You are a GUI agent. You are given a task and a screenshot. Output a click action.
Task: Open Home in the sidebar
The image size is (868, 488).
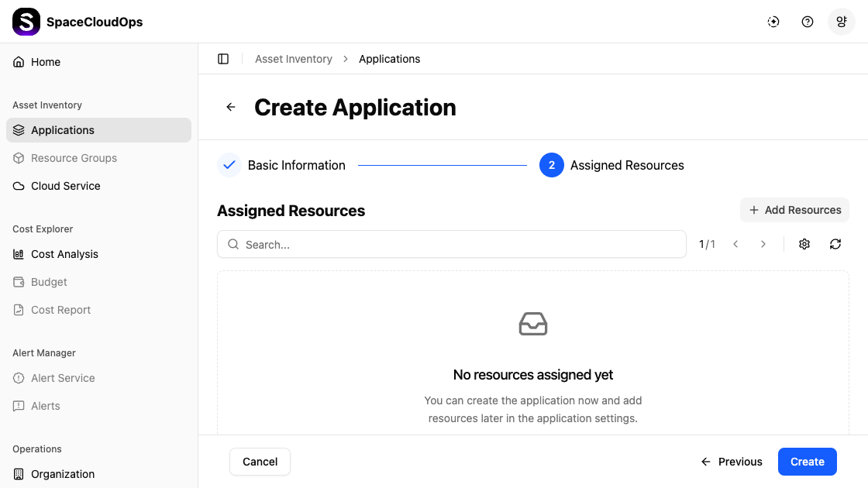pyautogui.click(x=46, y=62)
